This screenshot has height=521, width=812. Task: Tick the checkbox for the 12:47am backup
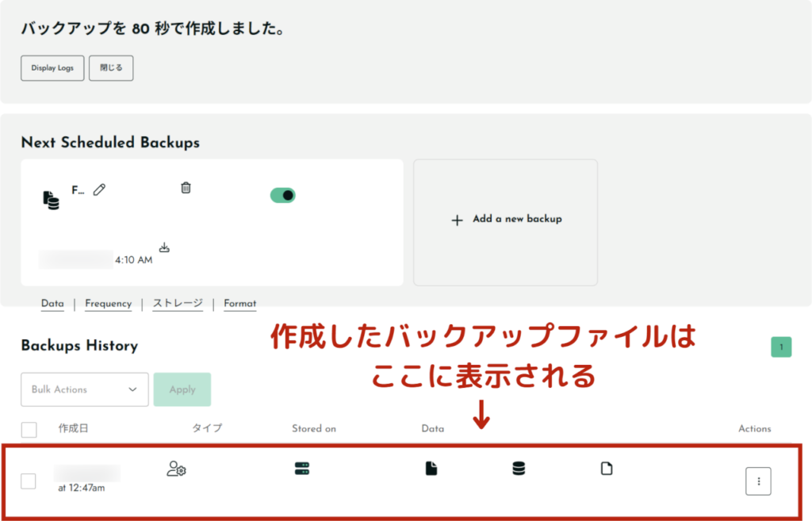[29, 481]
